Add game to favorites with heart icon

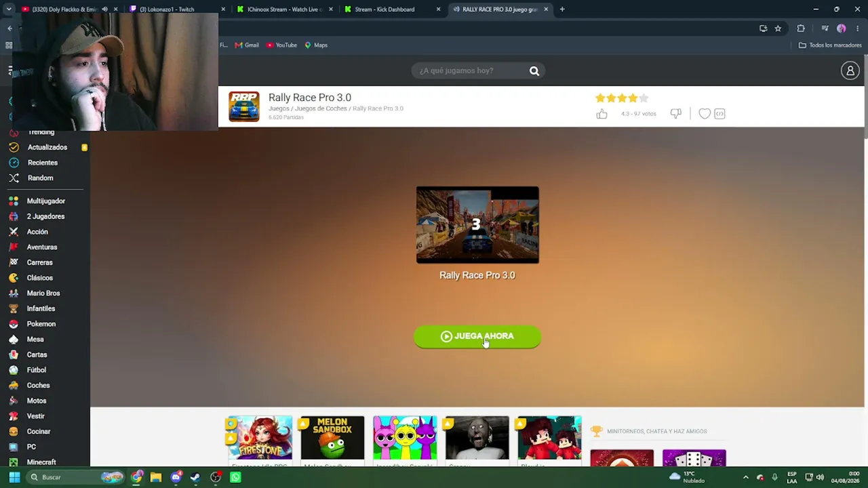coord(705,114)
